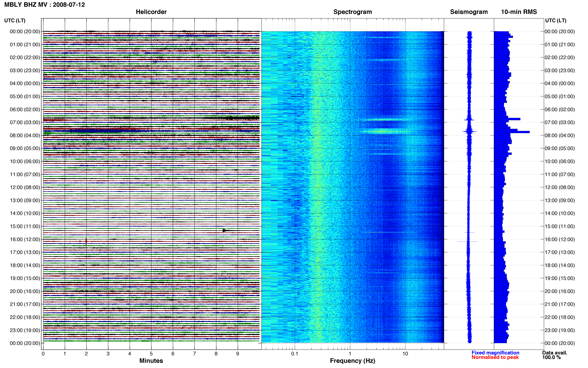588x368 pixels.
Task: Click the largest RMS bar near 07:45
Action: click(x=512, y=132)
